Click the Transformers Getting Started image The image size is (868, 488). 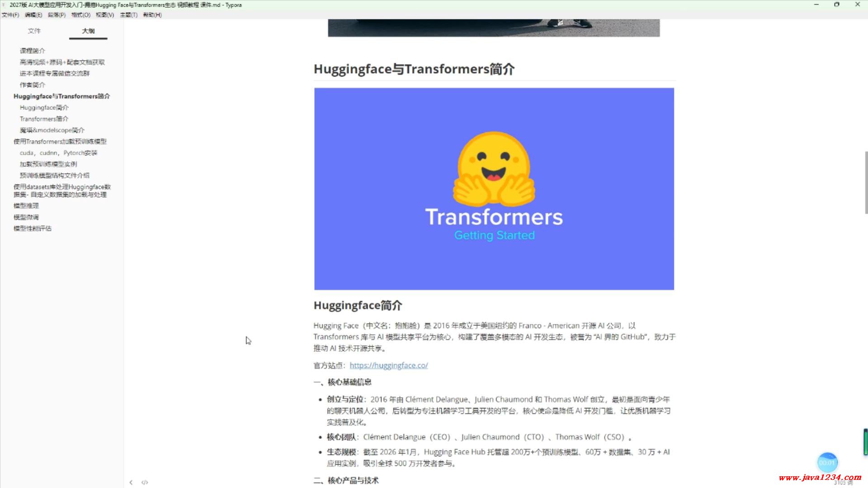[x=494, y=189]
